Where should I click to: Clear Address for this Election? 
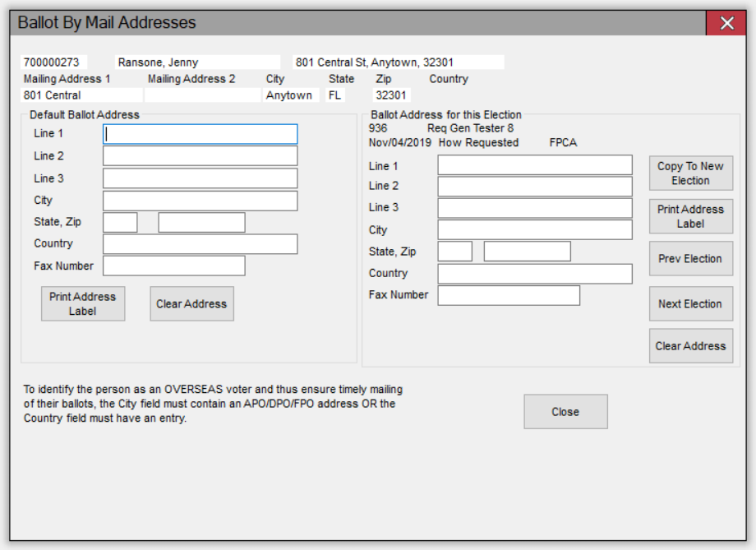point(691,346)
